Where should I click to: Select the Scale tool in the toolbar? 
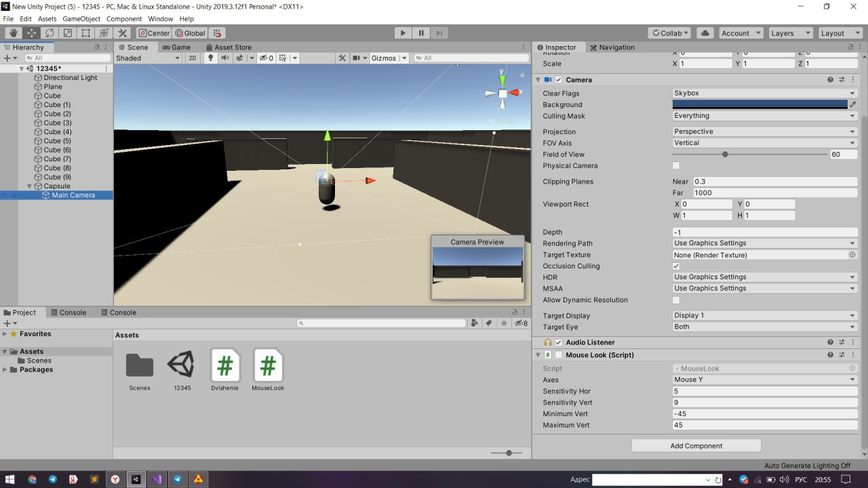pyautogui.click(x=68, y=33)
